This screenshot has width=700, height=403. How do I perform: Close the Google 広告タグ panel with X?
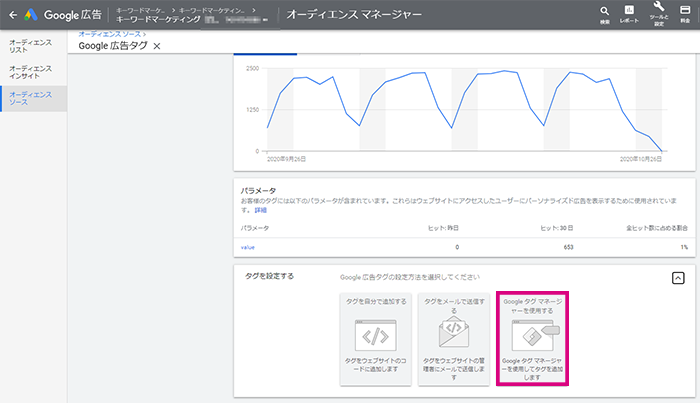click(157, 46)
